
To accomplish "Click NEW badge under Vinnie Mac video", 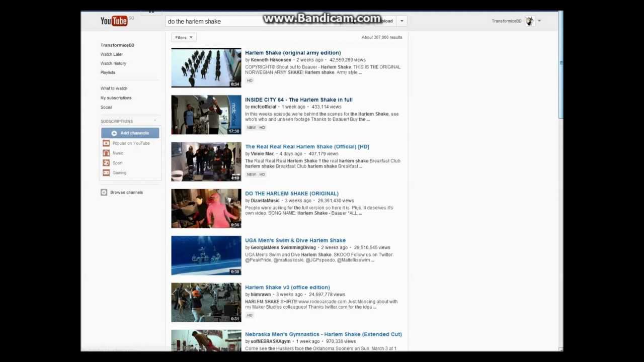I will (x=251, y=174).
